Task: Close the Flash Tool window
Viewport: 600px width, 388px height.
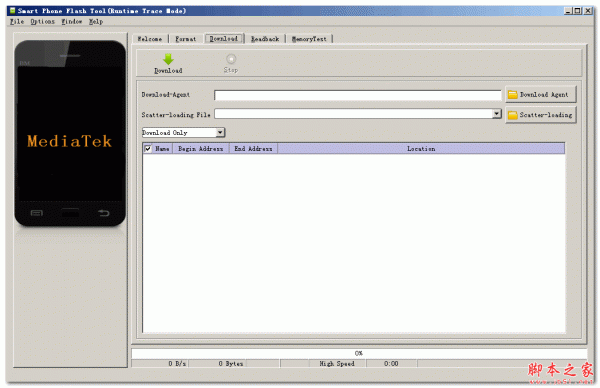Action: 588,11
